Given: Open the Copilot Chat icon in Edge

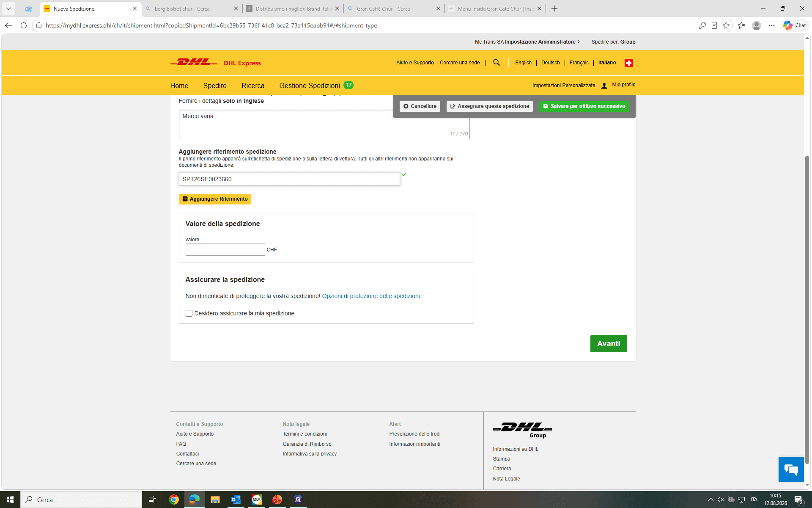Looking at the screenshot, I should coord(795,25).
